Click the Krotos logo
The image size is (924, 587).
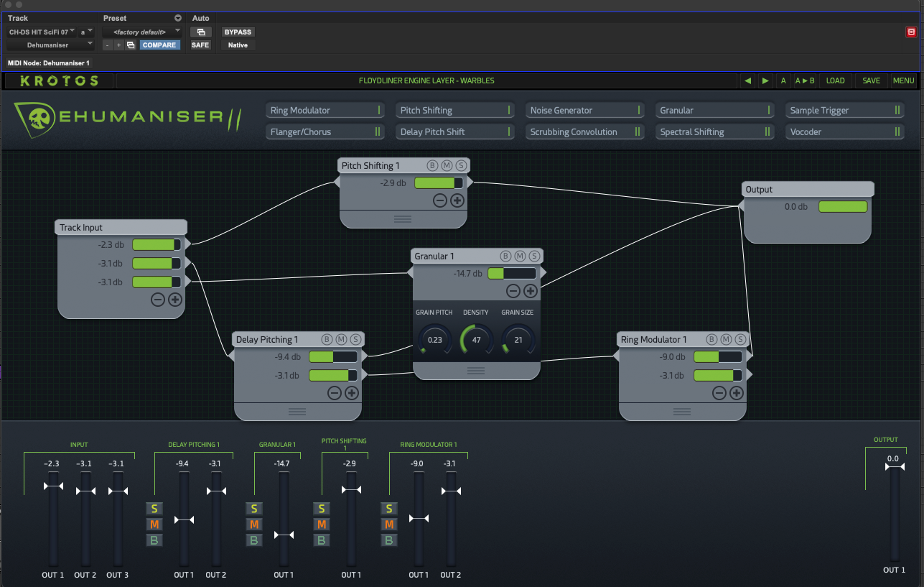click(x=59, y=80)
